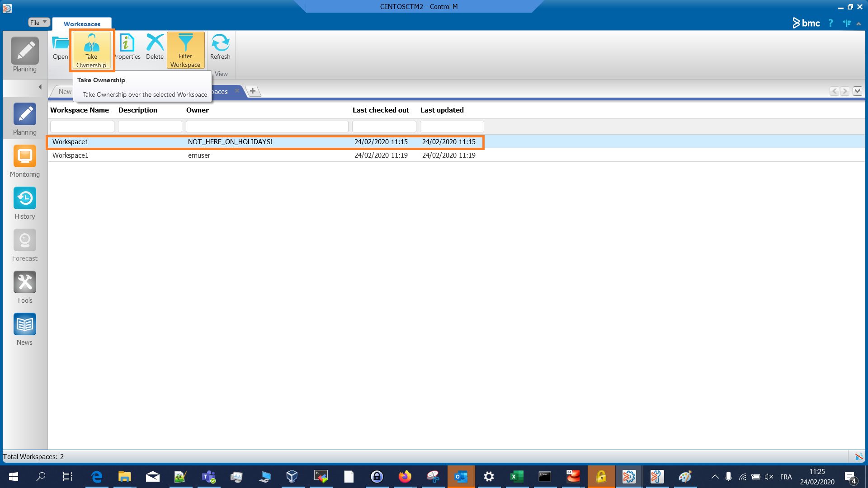This screenshot has height=488, width=868.
Task: Open the notification center icon
Action: pos(850,477)
